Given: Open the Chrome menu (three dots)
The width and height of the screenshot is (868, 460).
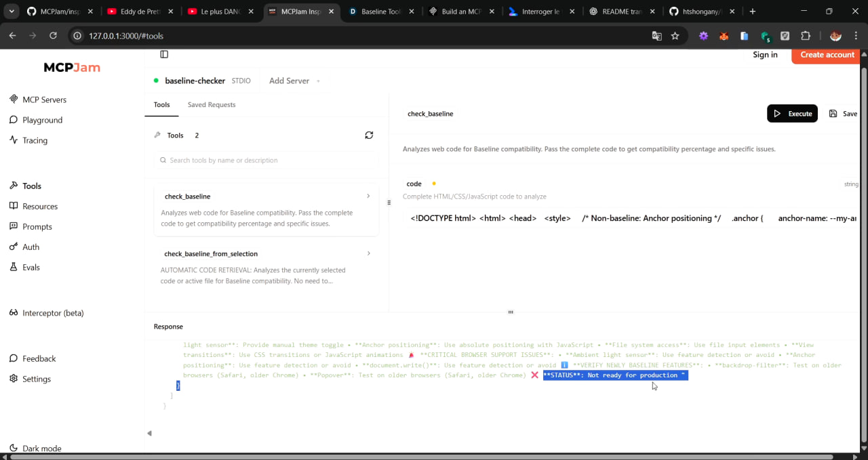Looking at the screenshot, I should 856,36.
